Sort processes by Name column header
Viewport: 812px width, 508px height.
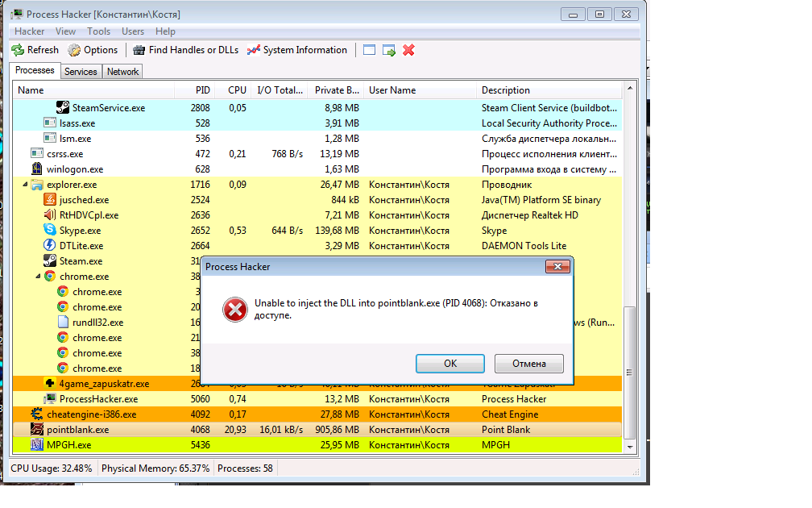pyautogui.click(x=93, y=90)
